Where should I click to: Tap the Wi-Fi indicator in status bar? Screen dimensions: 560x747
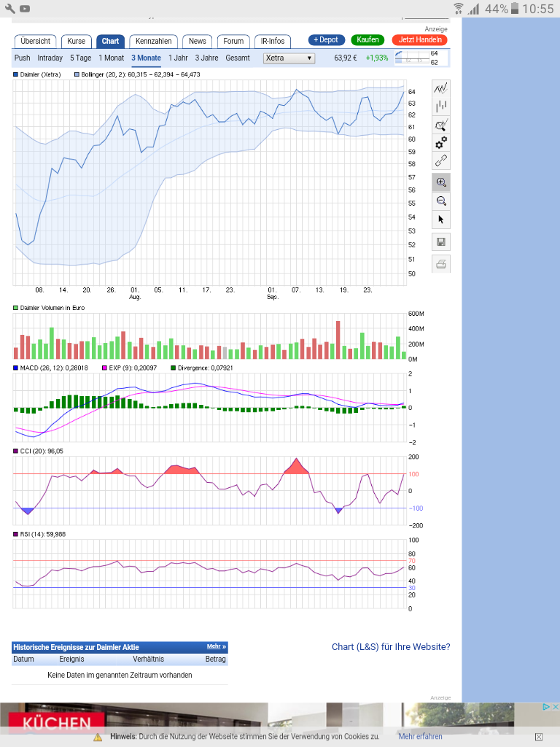tap(458, 9)
